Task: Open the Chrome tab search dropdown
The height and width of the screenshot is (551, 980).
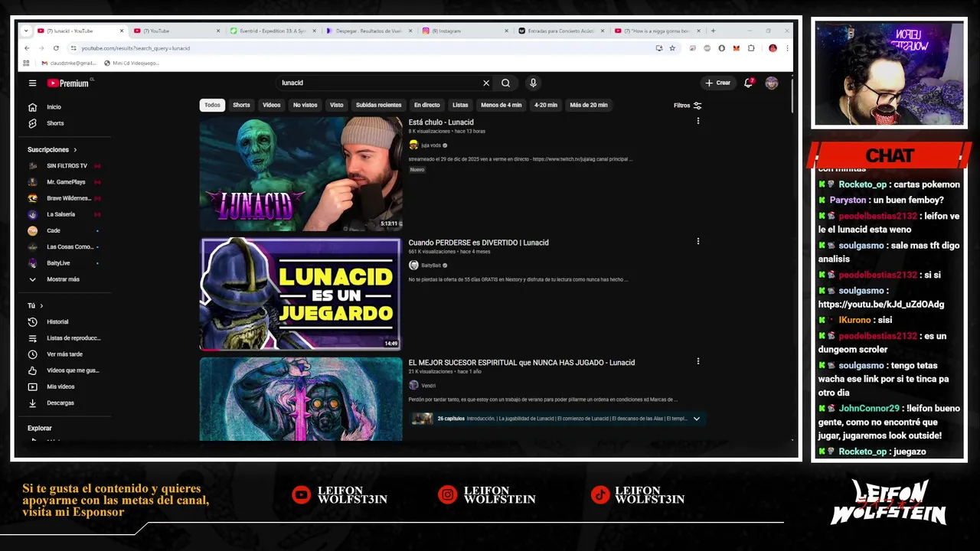Action: 26,31
